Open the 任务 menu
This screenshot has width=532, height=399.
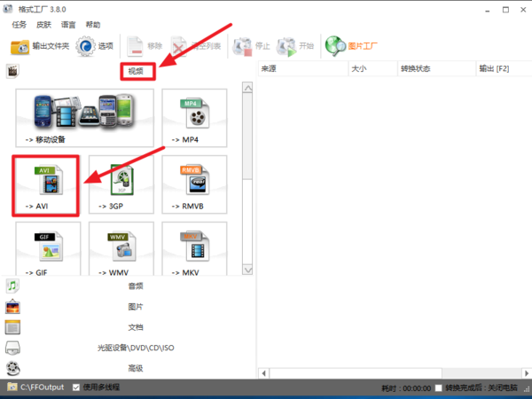click(19, 24)
